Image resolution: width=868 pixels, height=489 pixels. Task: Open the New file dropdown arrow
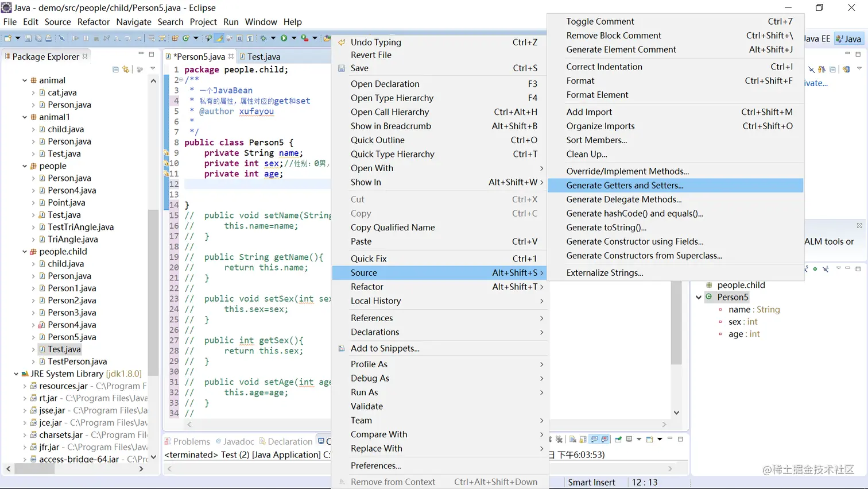click(x=18, y=38)
